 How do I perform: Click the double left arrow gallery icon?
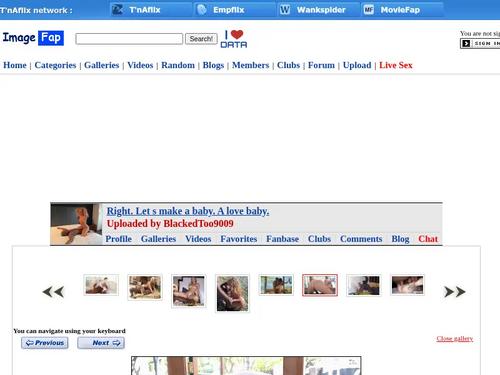53,292
